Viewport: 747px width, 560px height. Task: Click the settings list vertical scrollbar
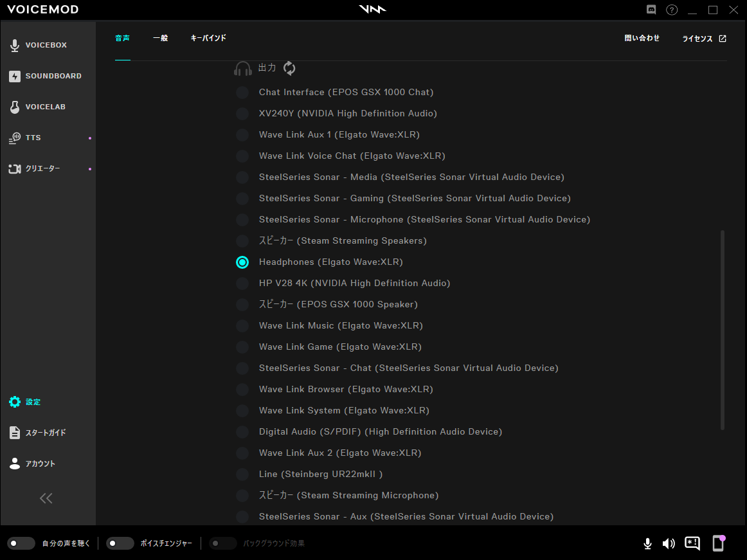[722, 330]
